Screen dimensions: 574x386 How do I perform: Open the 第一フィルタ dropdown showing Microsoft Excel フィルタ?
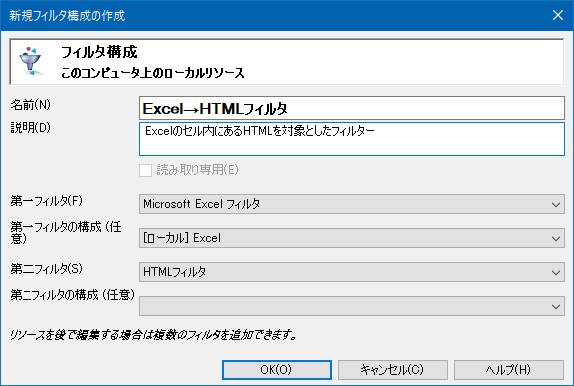point(352,204)
